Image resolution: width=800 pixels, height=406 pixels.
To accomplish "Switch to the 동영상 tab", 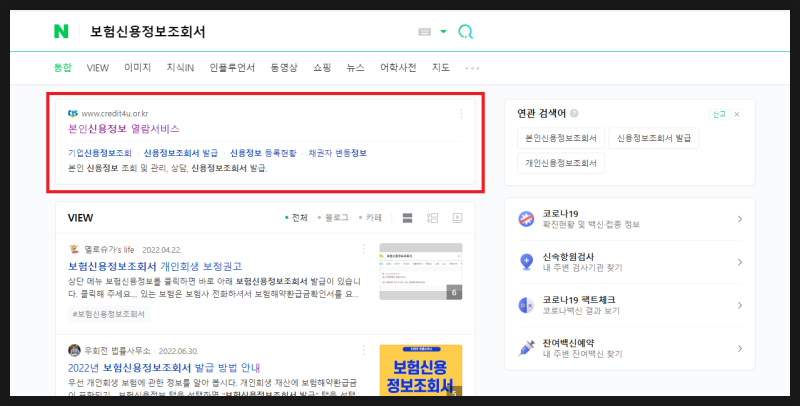I will click(284, 67).
